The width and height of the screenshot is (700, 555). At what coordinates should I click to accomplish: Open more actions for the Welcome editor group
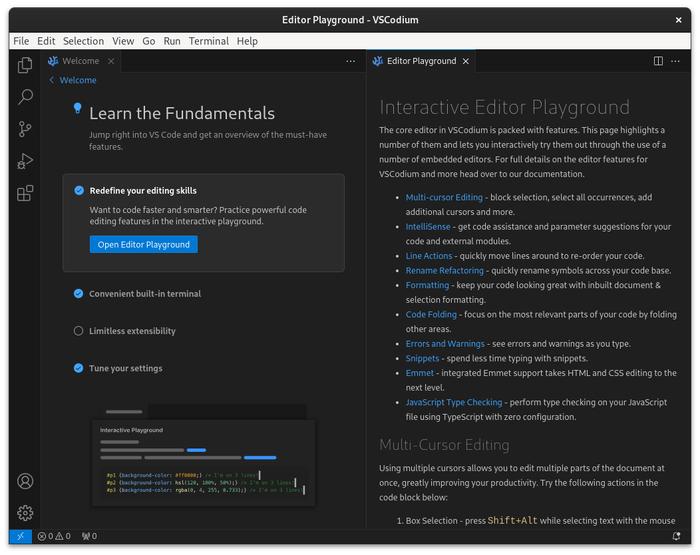click(350, 61)
